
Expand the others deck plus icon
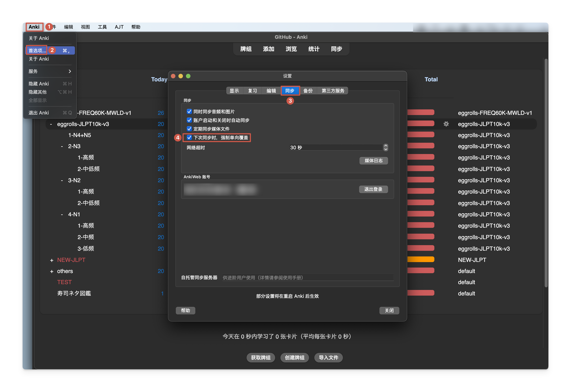click(x=52, y=271)
